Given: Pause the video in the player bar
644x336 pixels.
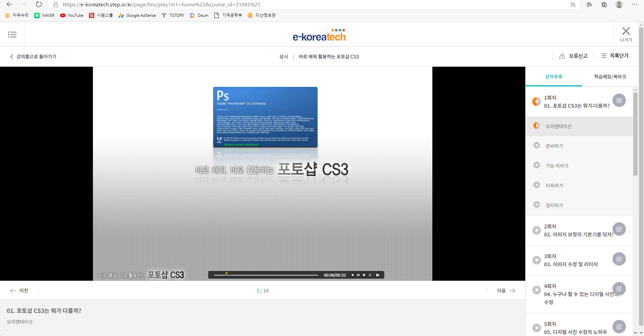Looking at the screenshot, I should [358, 275].
